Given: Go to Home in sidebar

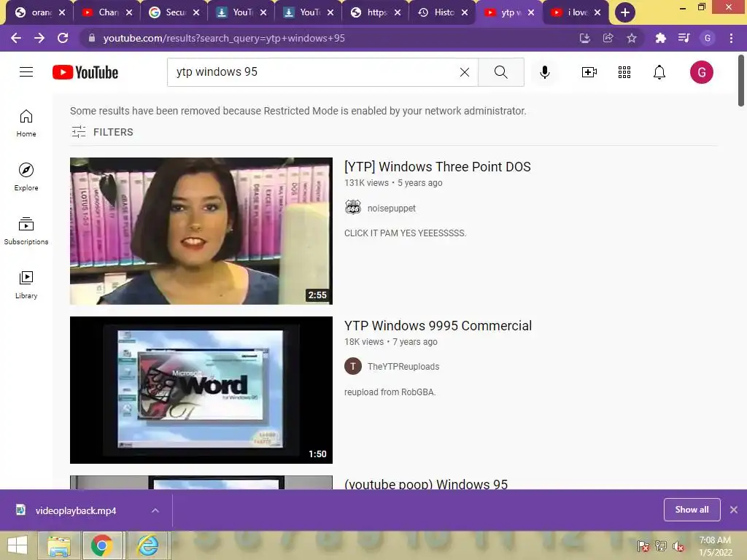Looking at the screenshot, I should coord(26,122).
